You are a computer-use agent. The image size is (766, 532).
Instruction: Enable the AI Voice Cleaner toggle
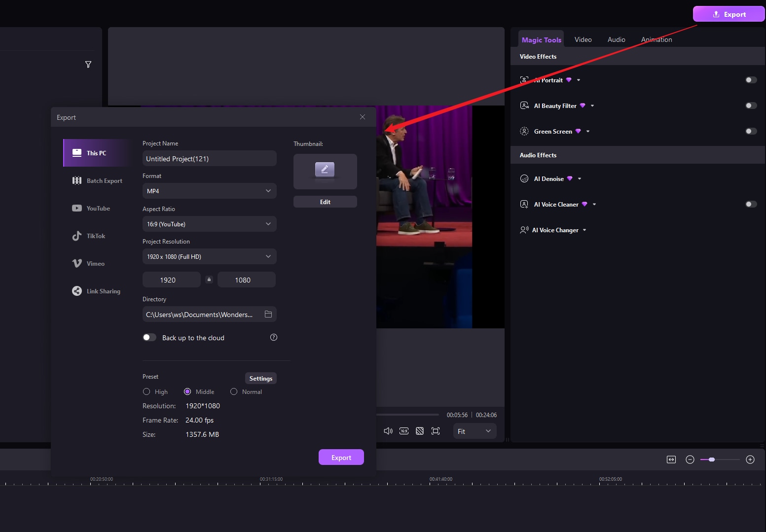[x=751, y=204]
